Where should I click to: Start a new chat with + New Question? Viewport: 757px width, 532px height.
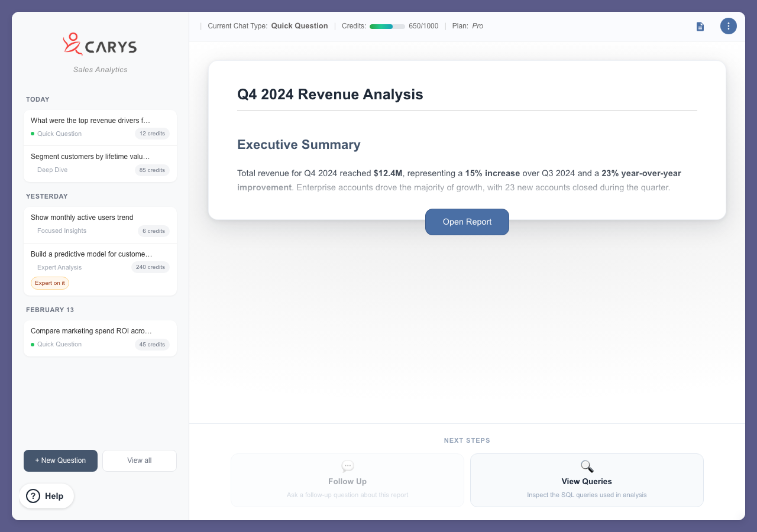pos(60,460)
